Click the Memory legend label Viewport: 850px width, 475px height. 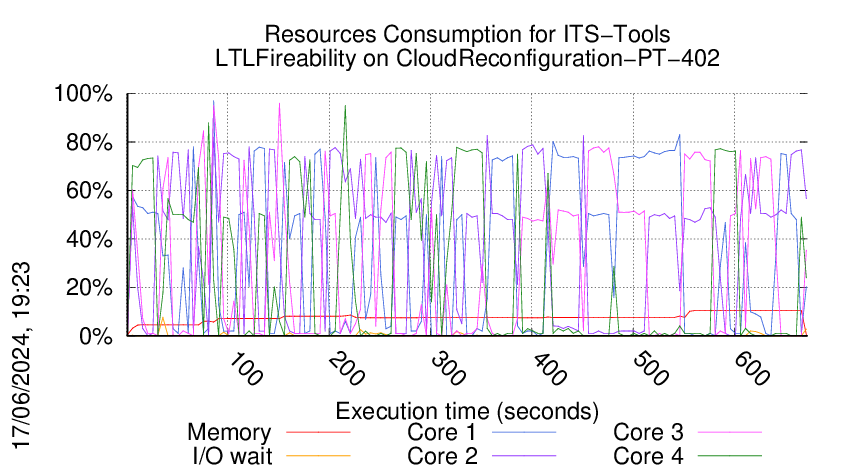click(x=229, y=433)
